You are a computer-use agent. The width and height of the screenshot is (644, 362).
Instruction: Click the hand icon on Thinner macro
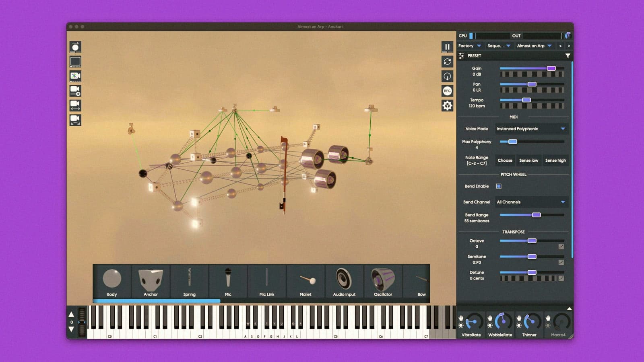(519, 318)
